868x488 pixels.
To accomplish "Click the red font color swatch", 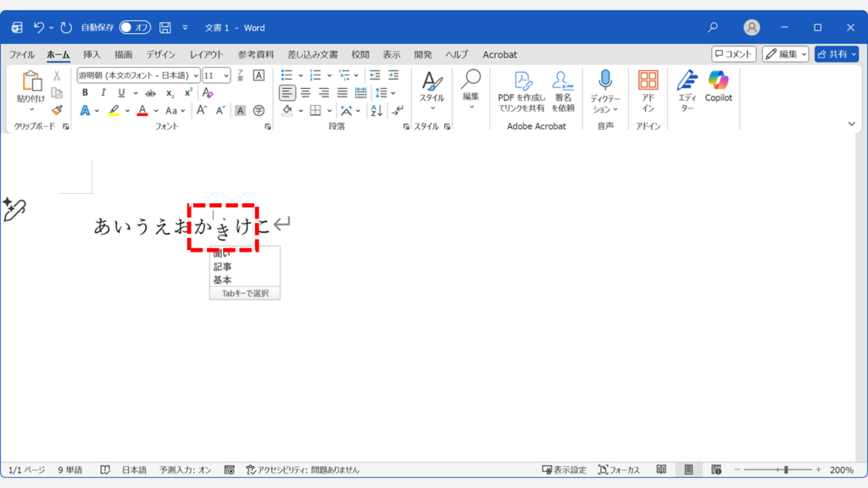I will 142,109.
